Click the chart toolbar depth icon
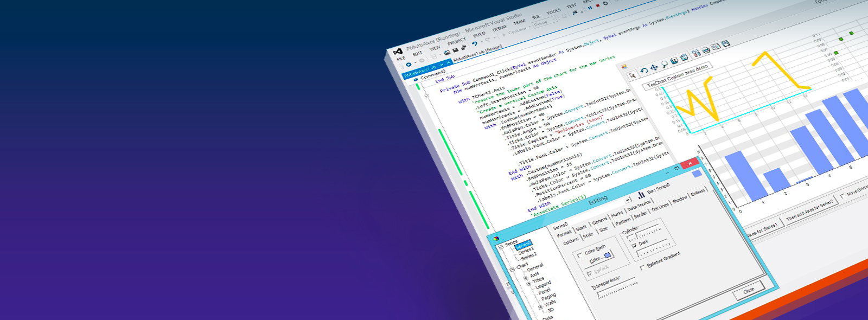This screenshot has width=868, height=320. coord(674,61)
